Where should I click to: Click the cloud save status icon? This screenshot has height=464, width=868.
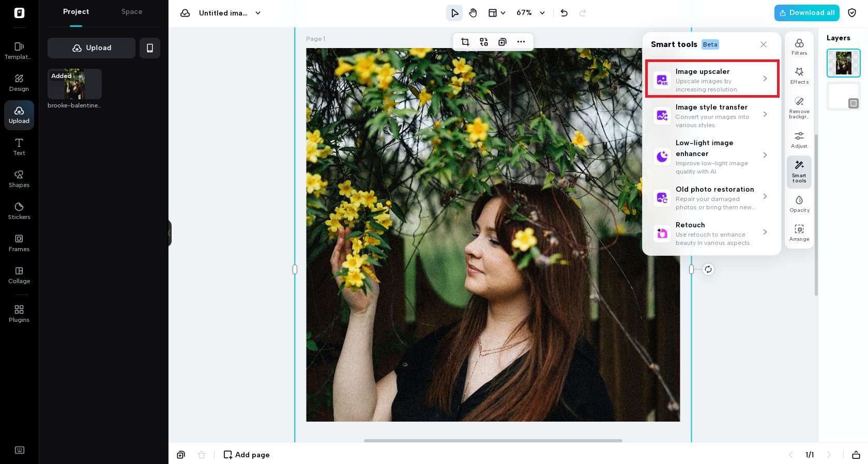click(x=185, y=13)
